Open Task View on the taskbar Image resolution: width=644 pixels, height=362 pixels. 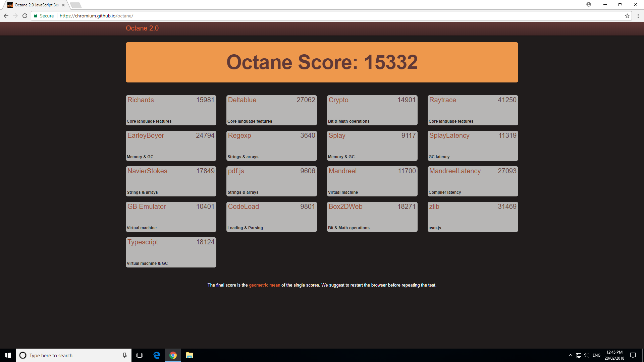(x=140, y=355)
